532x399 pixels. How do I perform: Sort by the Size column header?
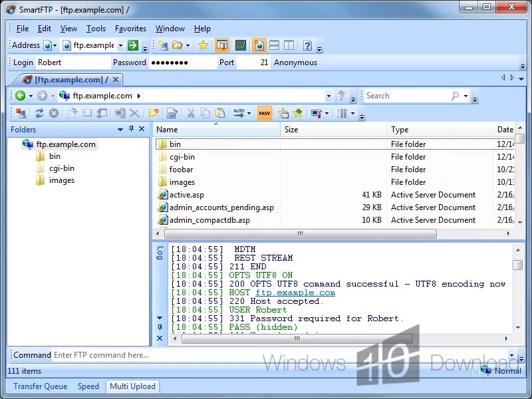click(334, 130)
